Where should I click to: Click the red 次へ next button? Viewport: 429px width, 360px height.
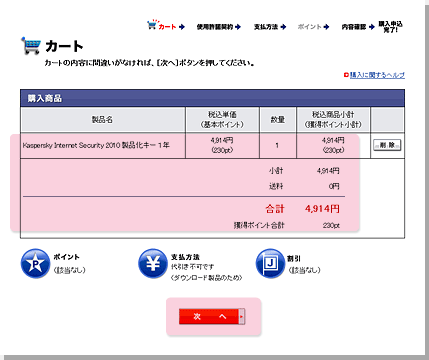pyautogui.click(x=212, y=316)
